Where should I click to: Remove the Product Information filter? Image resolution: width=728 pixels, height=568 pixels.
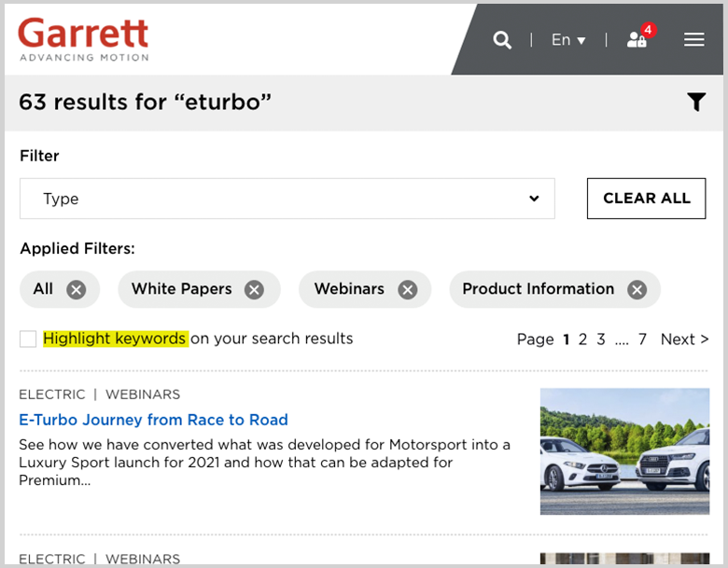pos(637,290)
